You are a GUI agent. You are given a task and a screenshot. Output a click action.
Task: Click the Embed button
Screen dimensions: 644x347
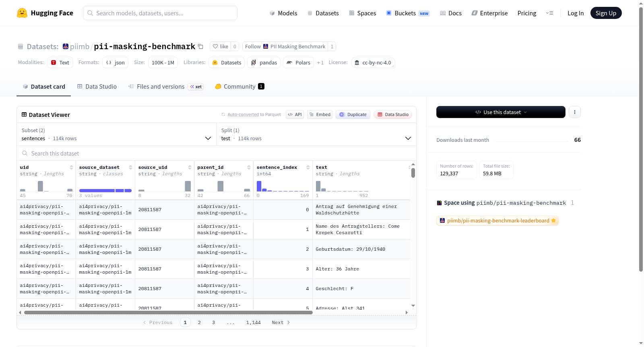click(320, 114)
